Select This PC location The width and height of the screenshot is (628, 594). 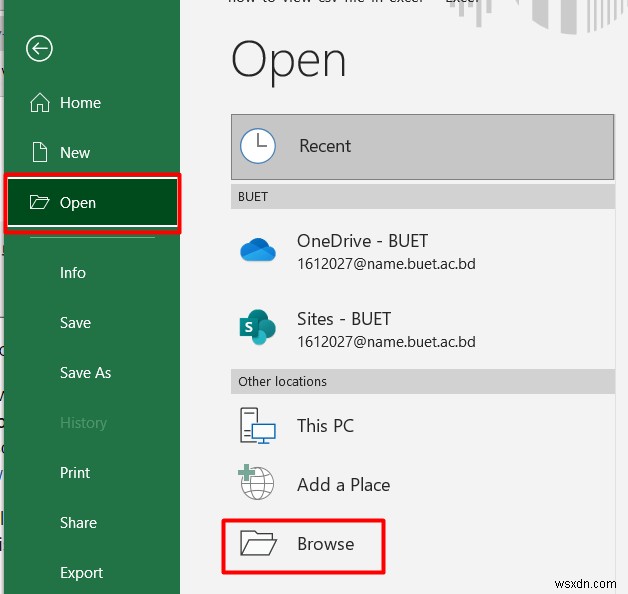pos(423,426)
